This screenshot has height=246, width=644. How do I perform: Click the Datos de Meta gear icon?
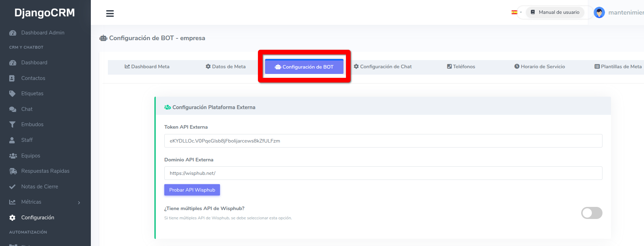(x=208, y=66)
